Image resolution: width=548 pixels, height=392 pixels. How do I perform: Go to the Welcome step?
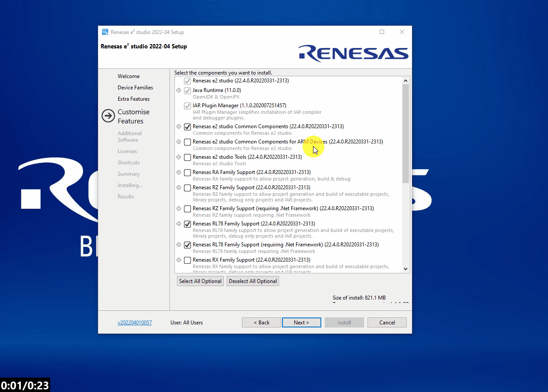(129, 76)
